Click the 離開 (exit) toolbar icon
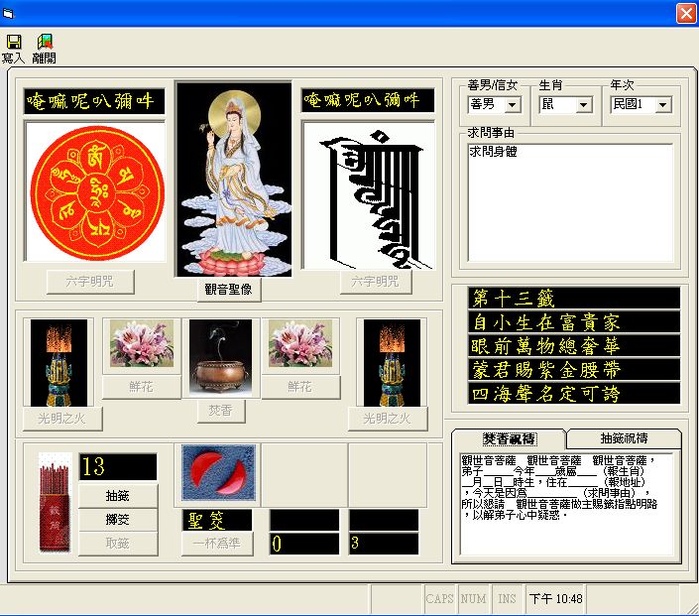Screen dimensions: 699x616 (45, 42)
